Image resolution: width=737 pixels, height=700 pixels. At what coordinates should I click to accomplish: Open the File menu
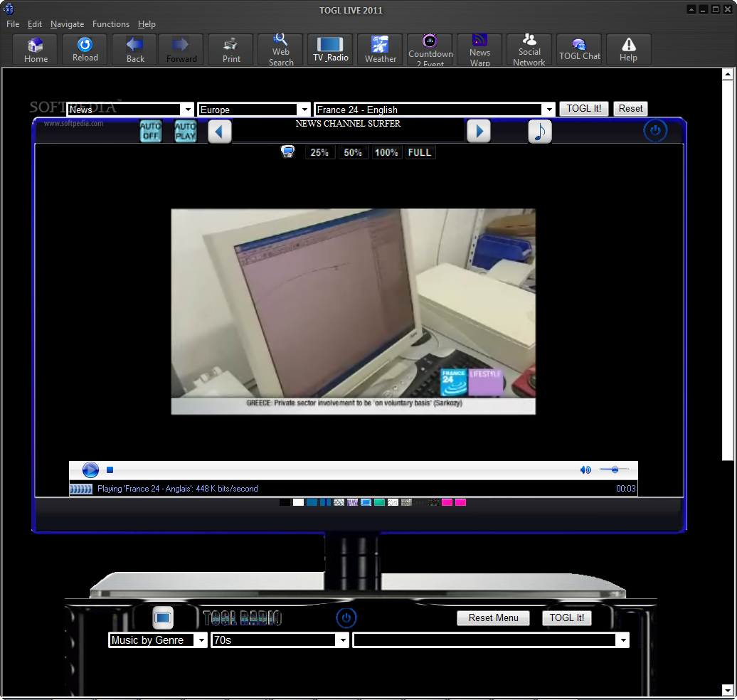(x=13, y=24)
